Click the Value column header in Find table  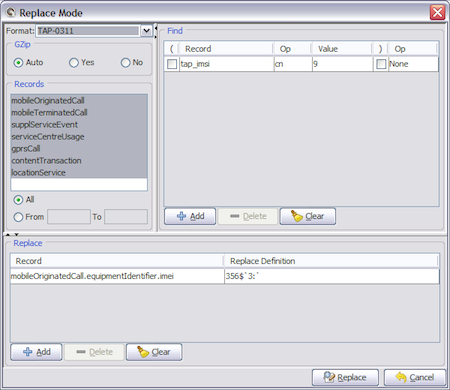342,49
